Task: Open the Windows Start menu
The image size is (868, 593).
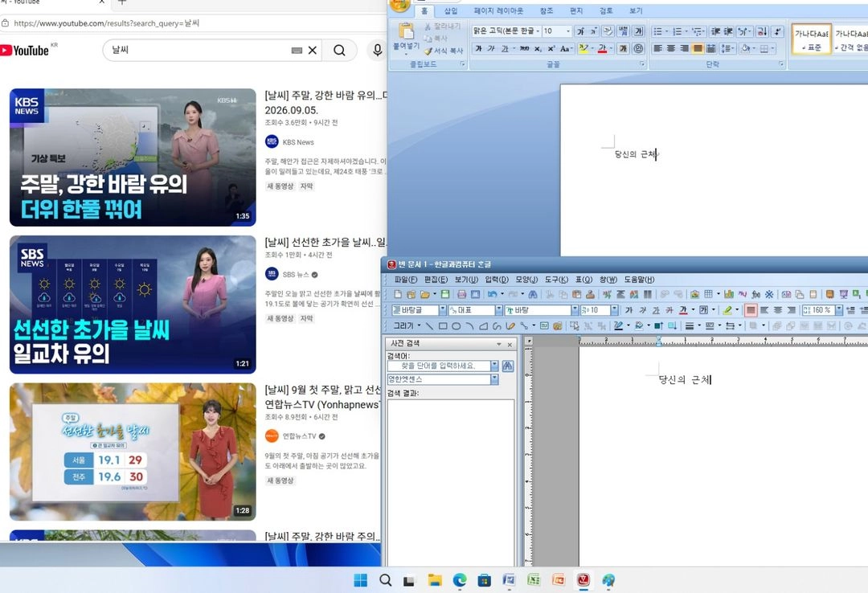Action: pos(360,579)
